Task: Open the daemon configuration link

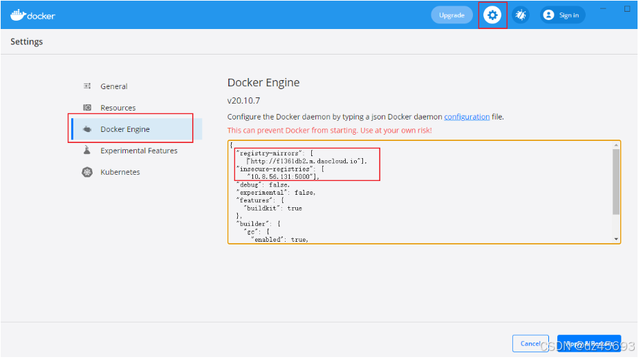Action: pyautogui.click(x=467, y=117)
